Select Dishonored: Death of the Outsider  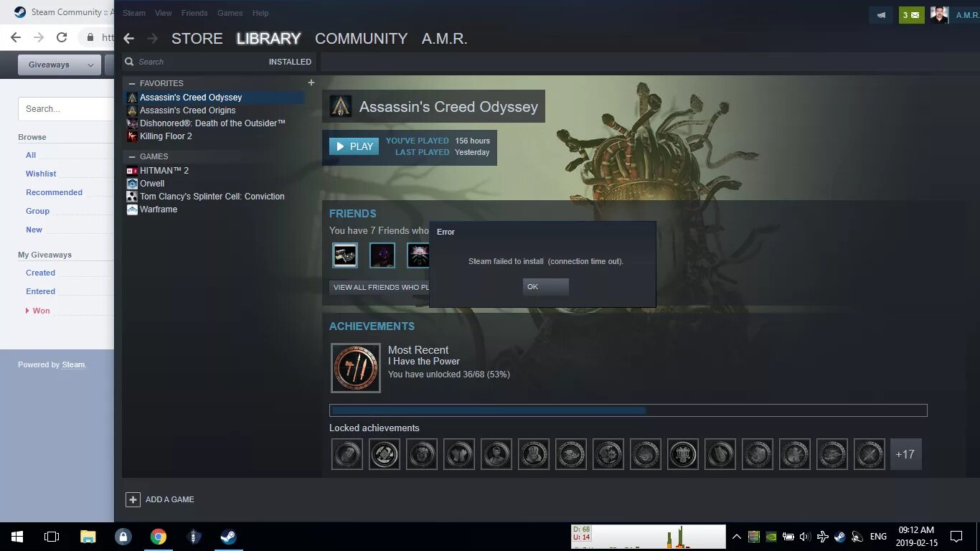point(215,123)
